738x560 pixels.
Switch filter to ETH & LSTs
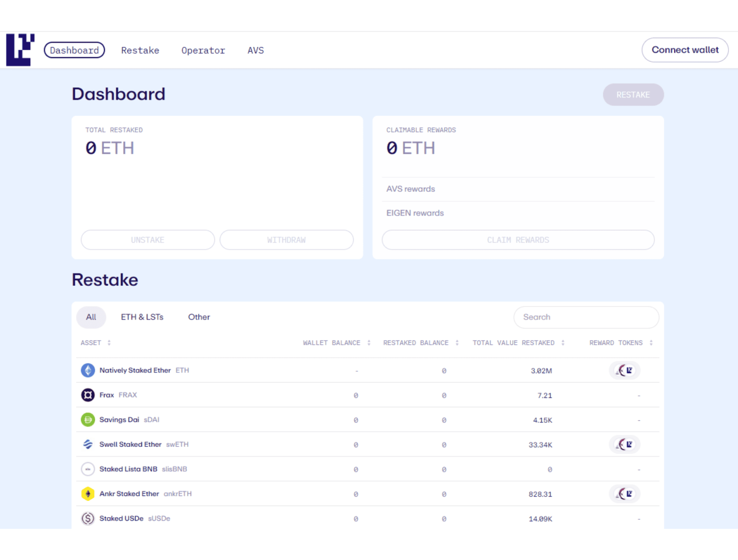(142, 317)
